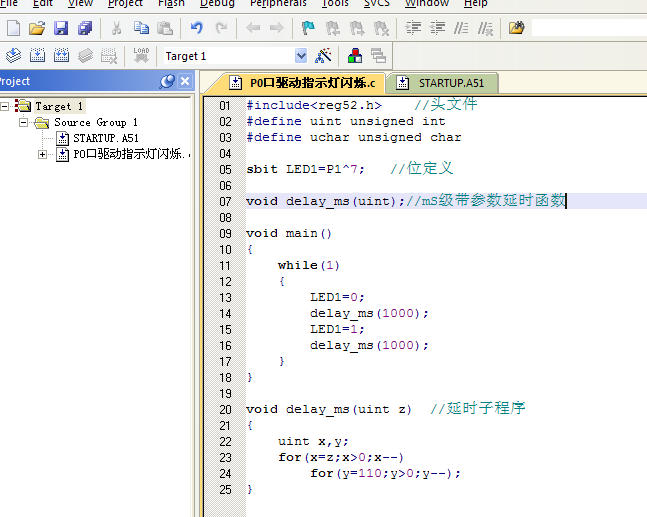Click the New file icon

13,28
